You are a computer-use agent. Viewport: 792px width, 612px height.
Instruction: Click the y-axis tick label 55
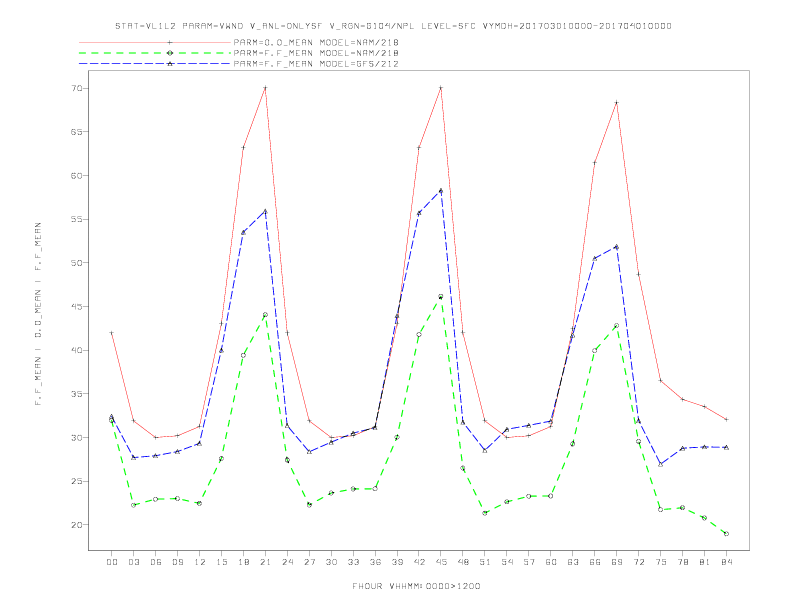(77, 219)
